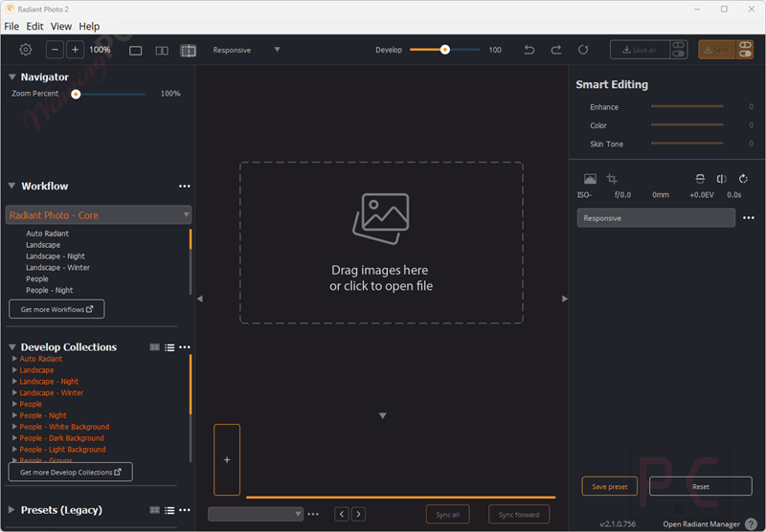Click the Save all button

640,50
